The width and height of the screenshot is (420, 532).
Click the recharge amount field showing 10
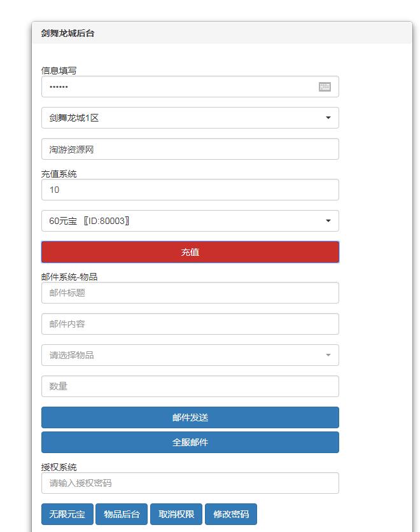(x=190, y=190)
